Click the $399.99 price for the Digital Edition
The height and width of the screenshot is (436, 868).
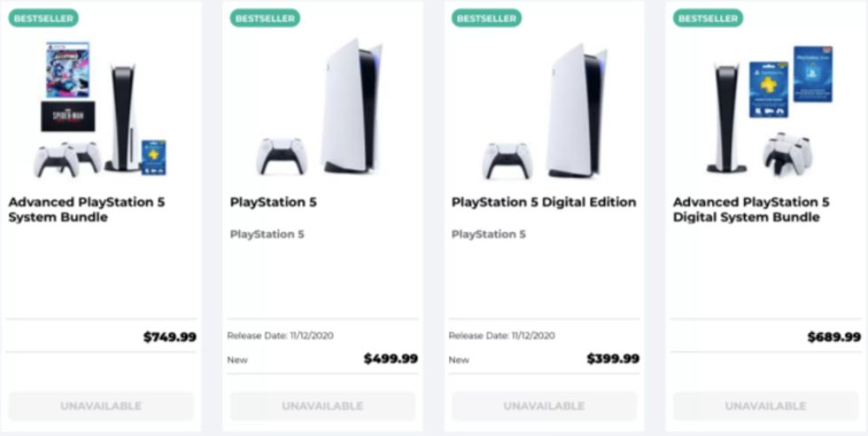tap(612, 359)
